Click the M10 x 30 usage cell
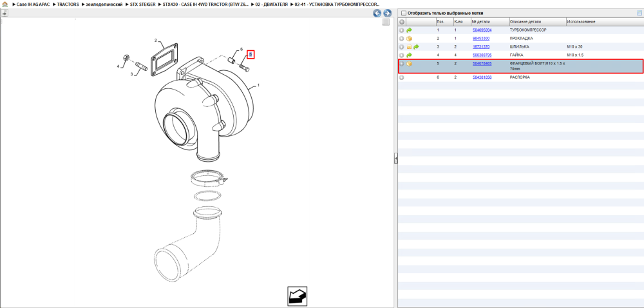The height and width of the screenshot is (308, 644). (x=574, y=47)
